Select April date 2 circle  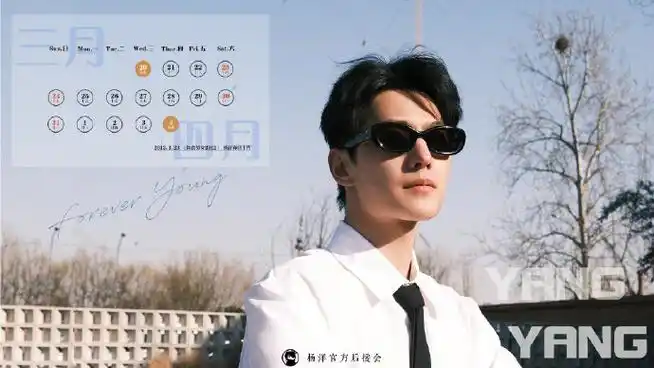[x=114, y=124]
